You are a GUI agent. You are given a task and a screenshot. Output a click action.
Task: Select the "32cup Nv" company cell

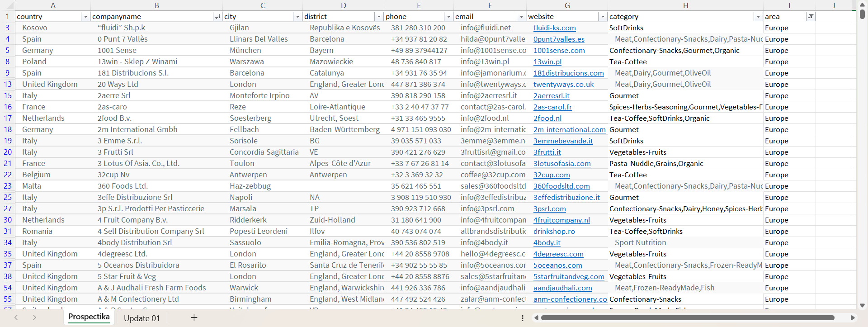[156, 175]
